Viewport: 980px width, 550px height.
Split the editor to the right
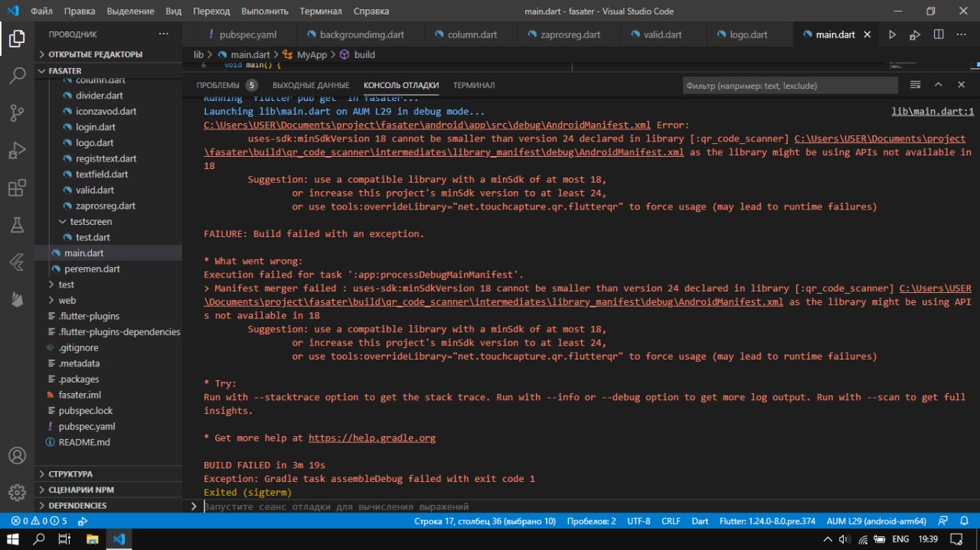939,35
